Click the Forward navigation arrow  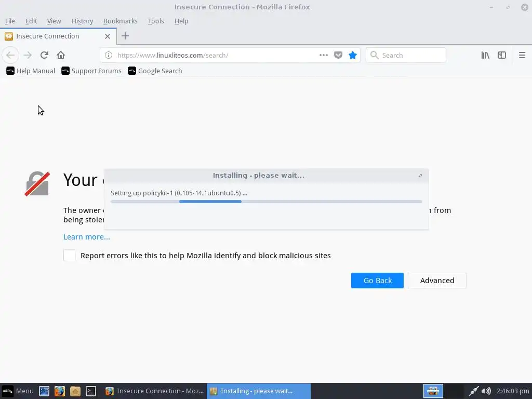pyautogui.click(x=28, y=55)
